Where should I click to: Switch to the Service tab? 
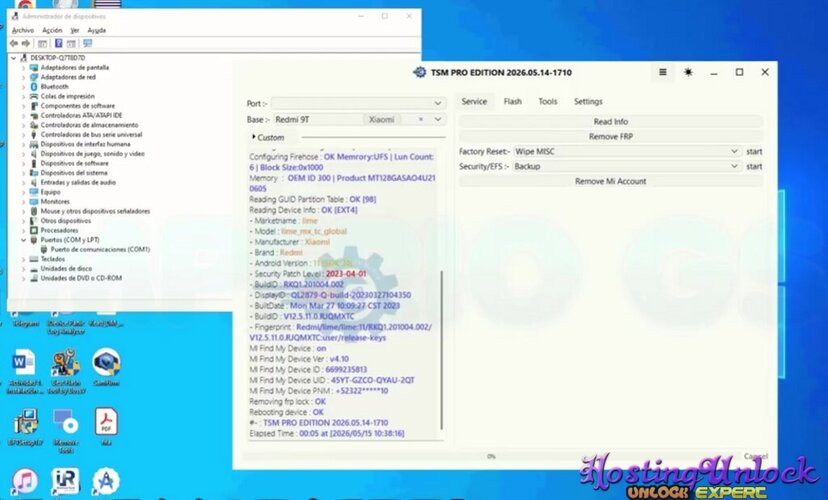point(474,101)
